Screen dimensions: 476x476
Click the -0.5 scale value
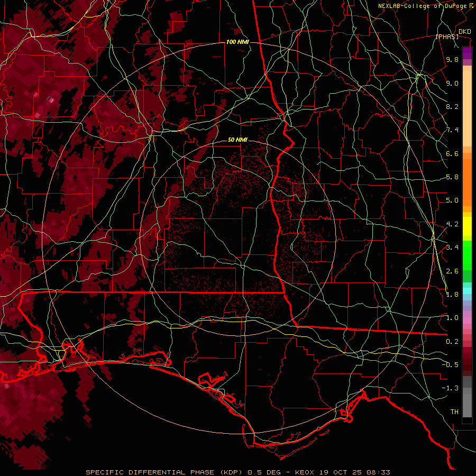point(450,365)
